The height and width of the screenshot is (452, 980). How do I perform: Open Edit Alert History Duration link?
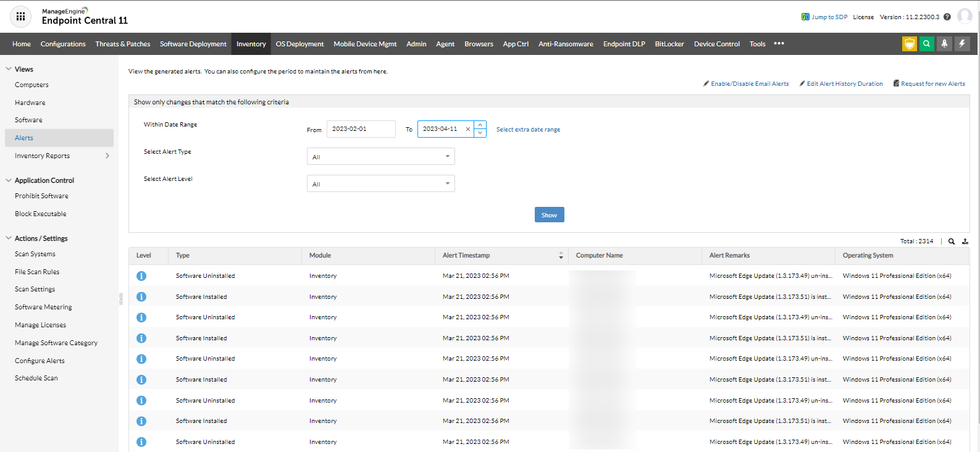845,84
